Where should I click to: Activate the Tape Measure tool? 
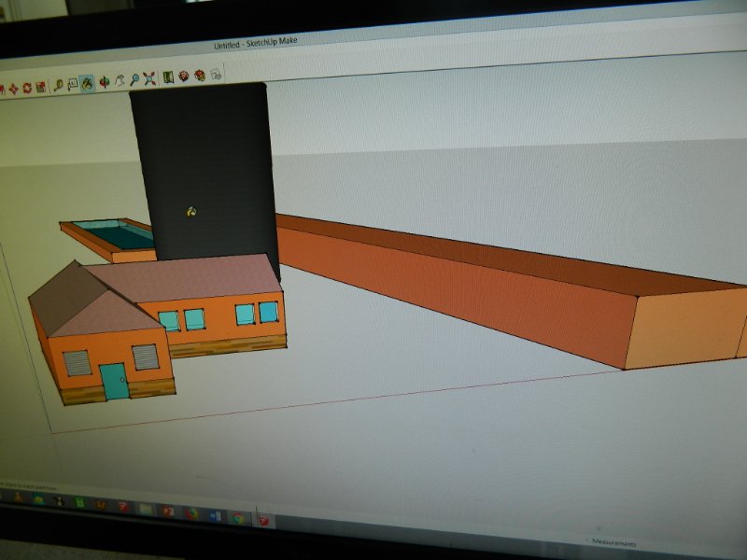[x=58, y=85]
